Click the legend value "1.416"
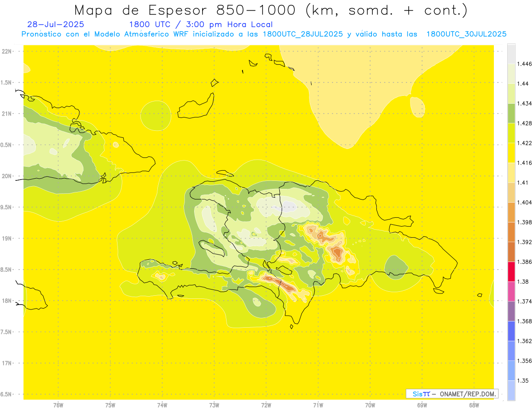 [525, 163]
